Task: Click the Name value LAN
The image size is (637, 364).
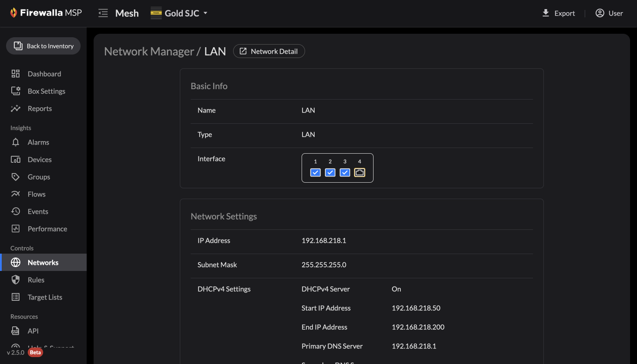Action: pos(308,110)
